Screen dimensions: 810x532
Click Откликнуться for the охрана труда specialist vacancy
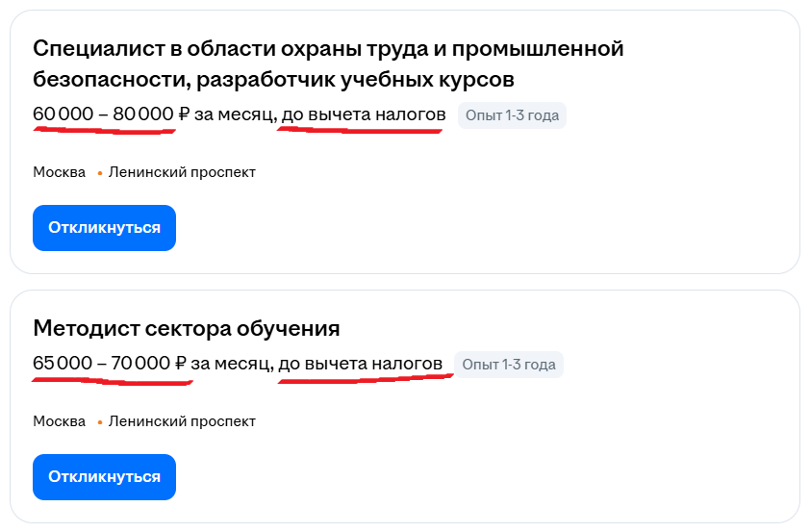tap(104, 228)
